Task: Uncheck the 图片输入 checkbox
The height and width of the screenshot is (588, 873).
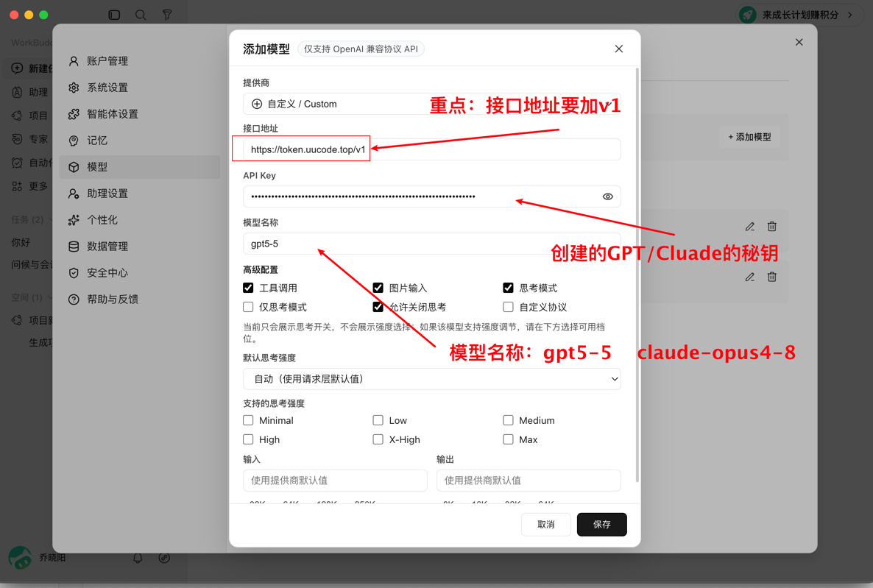Action: (378, 288)
